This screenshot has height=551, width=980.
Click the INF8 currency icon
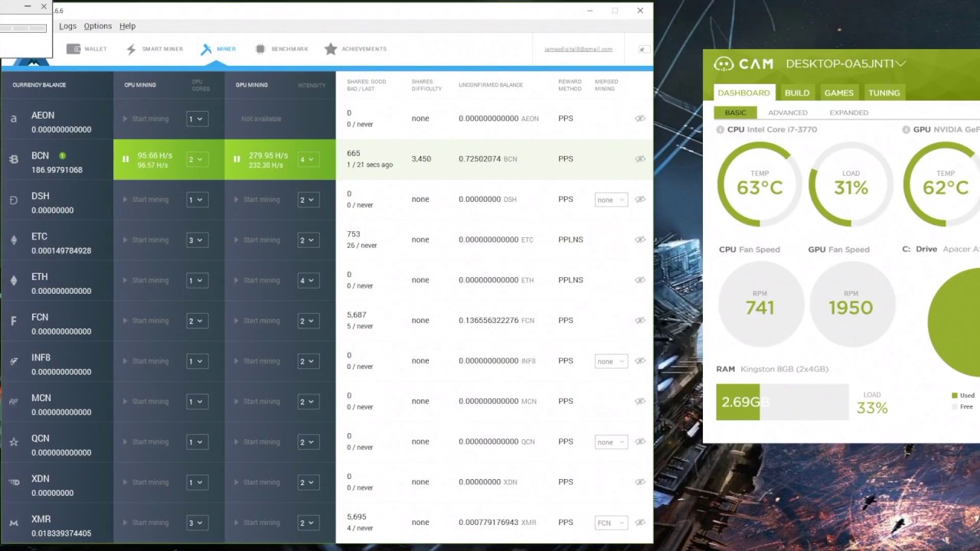pyautogui.click(x=13, y=361)
